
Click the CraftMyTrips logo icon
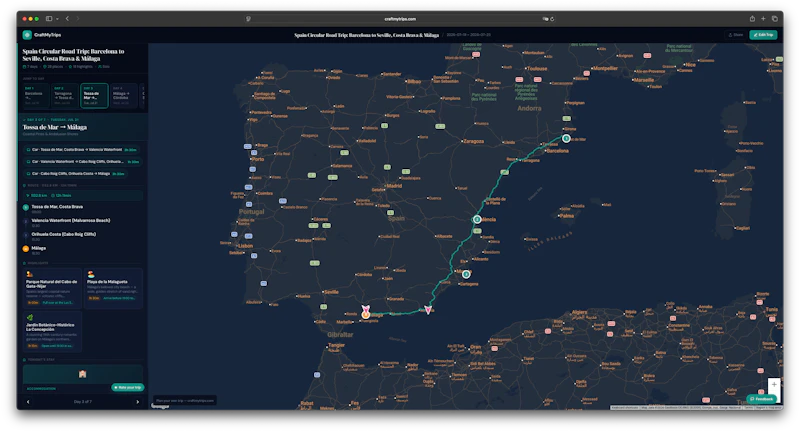click(27, 35)
